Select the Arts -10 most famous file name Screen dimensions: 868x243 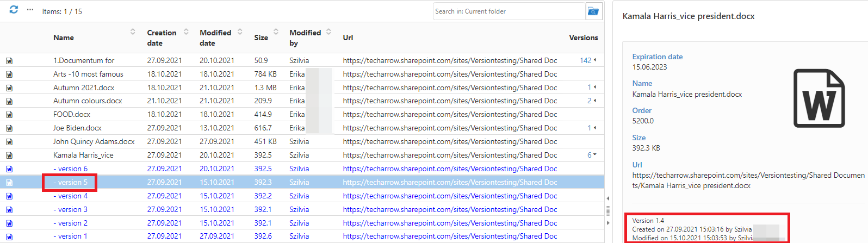pos(88,74)
